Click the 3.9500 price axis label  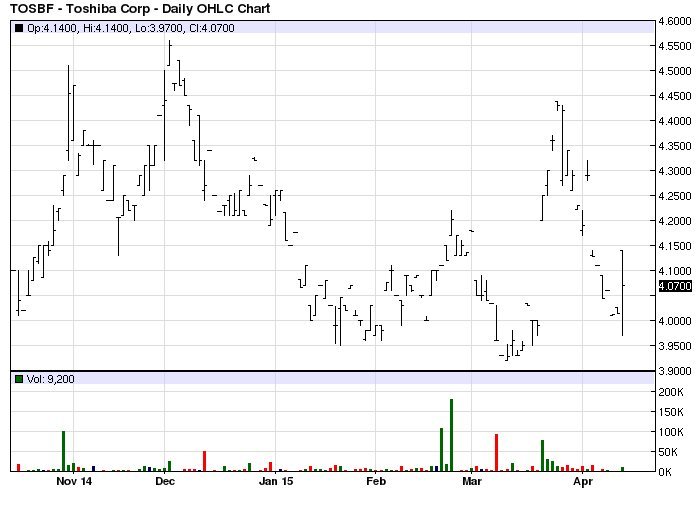click(x=675, y=346)
